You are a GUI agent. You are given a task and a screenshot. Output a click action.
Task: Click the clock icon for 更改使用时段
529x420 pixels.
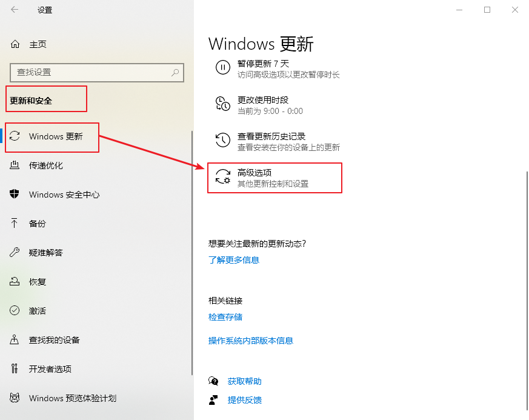click(222, 104)
